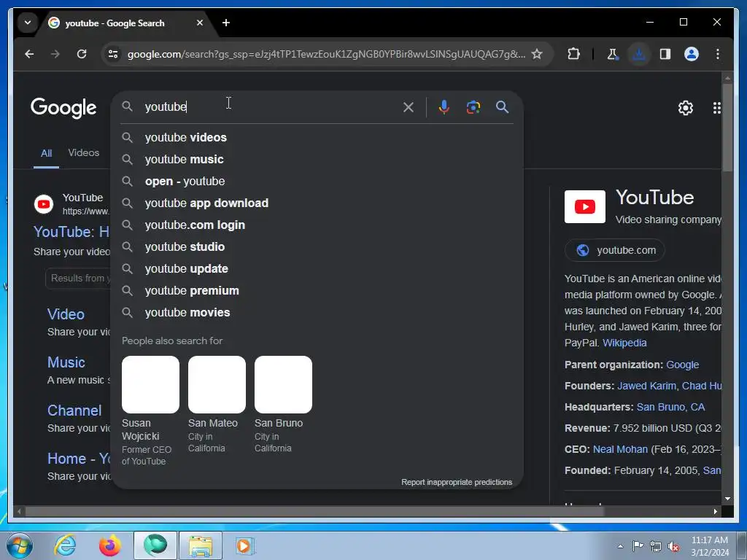Choose suggestion youtube app download
747x560 pixels.
[317, 203]
